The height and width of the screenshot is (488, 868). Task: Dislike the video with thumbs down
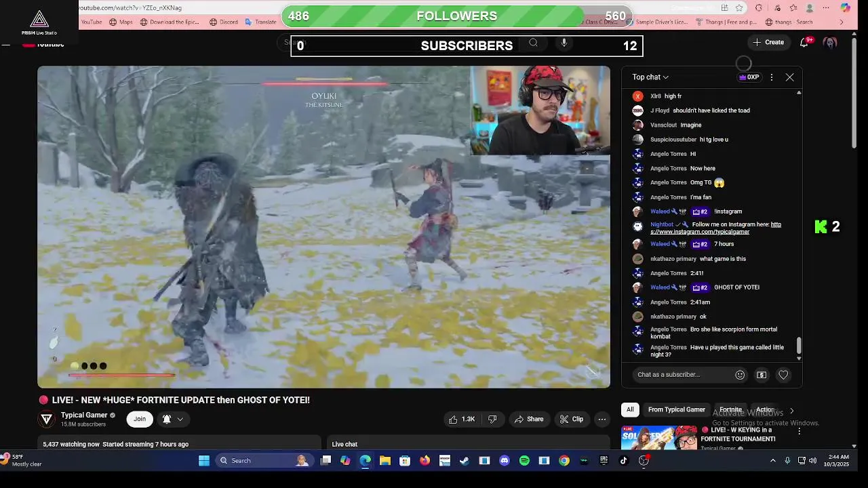coord(493,420)
